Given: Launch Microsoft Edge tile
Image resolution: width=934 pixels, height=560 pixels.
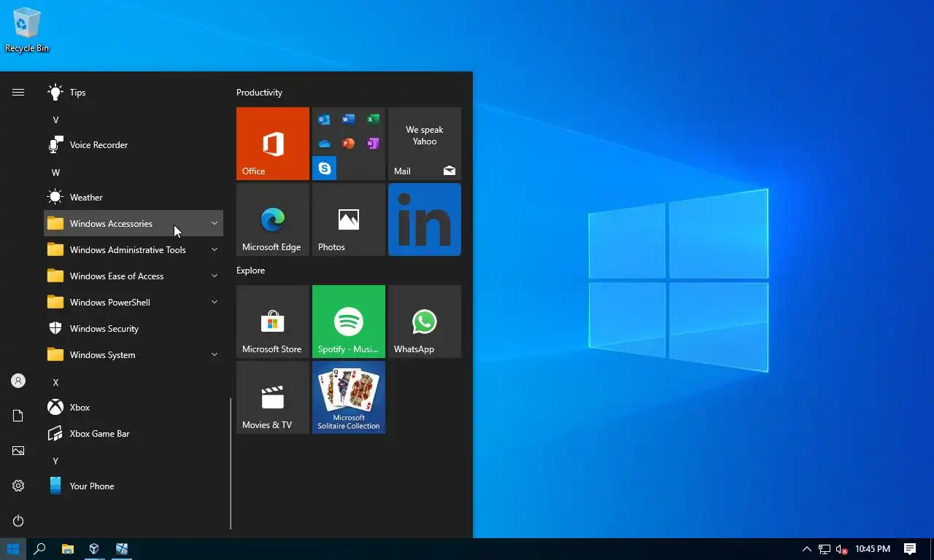Looking at the screenshot, I should pos(273,219).
